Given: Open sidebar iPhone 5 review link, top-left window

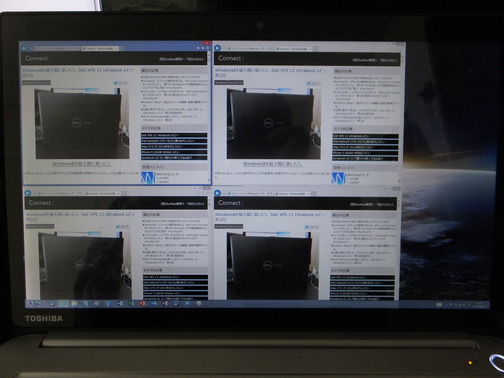Looking at the screenshot, I should pyautogui.click(x=174, y=152).
